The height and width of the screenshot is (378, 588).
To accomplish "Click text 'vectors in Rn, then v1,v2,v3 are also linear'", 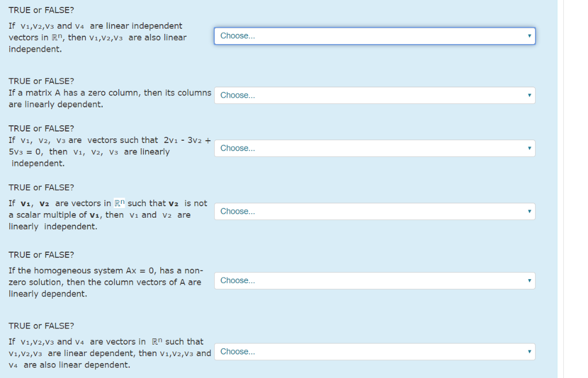I will click(x=98, y=37).
